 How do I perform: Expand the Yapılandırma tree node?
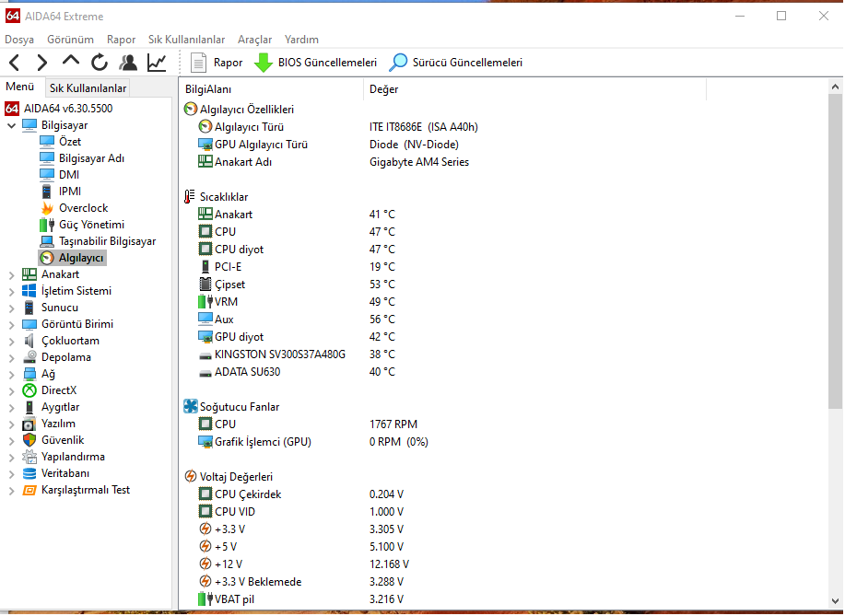pyautogui.click(x=11, y=457)
